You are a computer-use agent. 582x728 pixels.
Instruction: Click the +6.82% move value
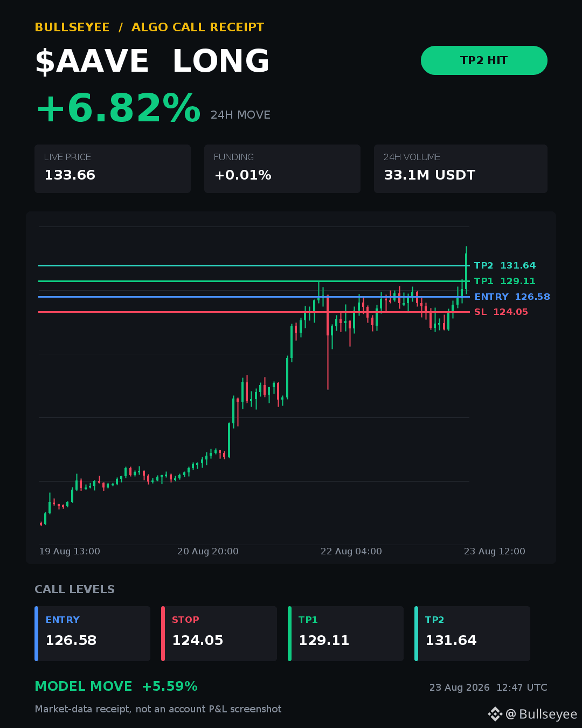pos(118,108)
